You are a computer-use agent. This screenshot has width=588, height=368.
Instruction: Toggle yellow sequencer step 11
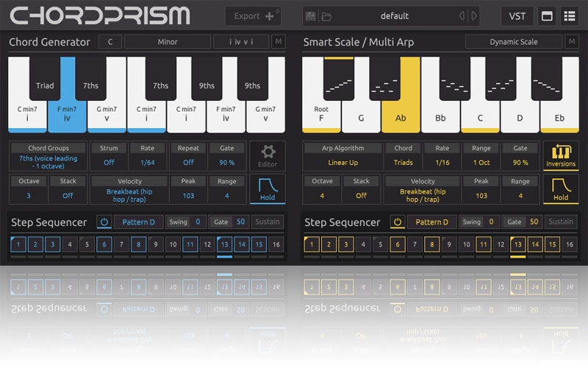coord(484,244)
